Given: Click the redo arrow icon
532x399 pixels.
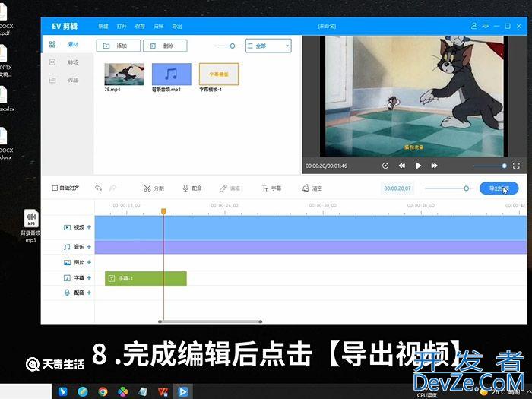Looking at the screenshot, I should [x=113, y=188].
